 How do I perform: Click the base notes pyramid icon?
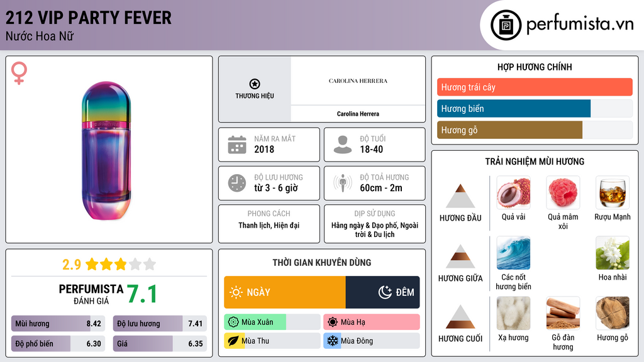[460, 317]
